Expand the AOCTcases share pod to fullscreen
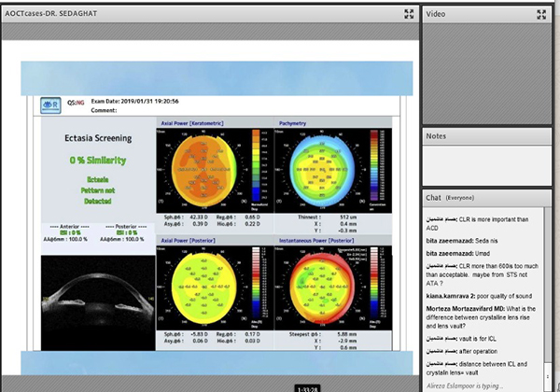The height and width of the screenshot is (392, 560). 409,14
